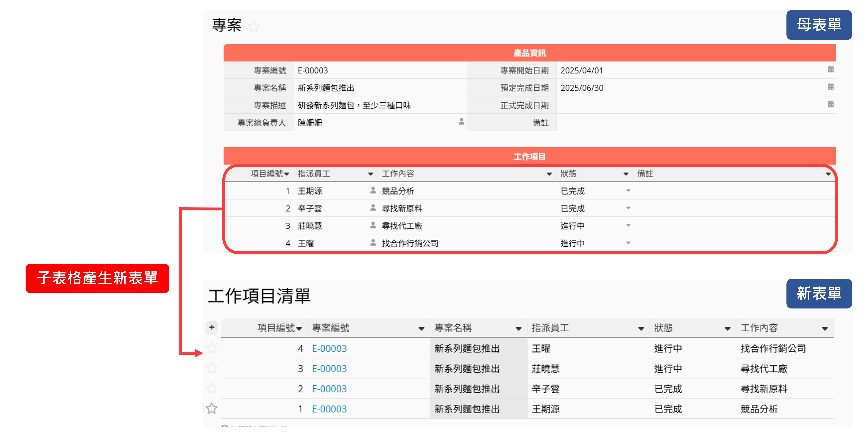This screenshot has height=441, width=868.
Task: Select 競品分析 cell in 工作項目 subtable
Action: (x=467, y=191)
